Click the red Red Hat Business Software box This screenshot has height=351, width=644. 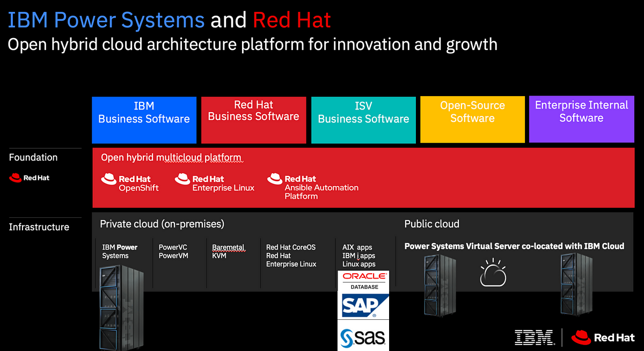tap(253, 120)
